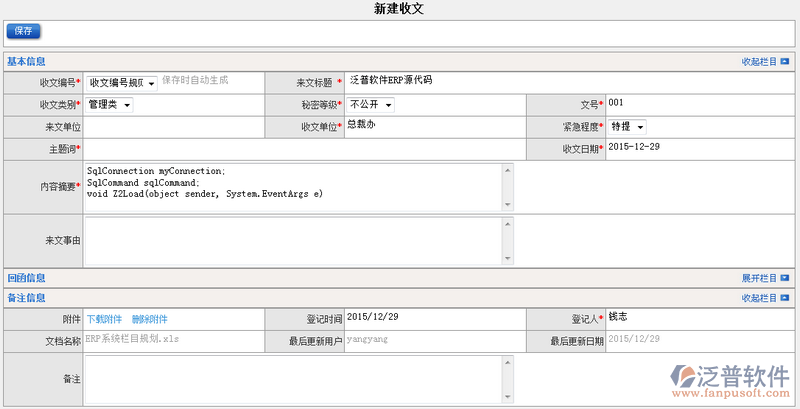Click the 来文单位 input field
Image resolution: width=800 pixels, height=409 pixels.
(174, 127)
